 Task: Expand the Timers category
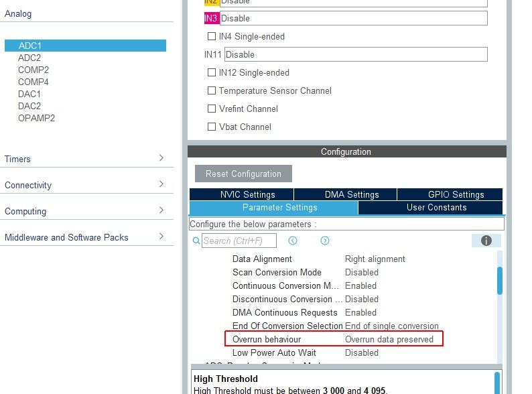tap(161, 158)
